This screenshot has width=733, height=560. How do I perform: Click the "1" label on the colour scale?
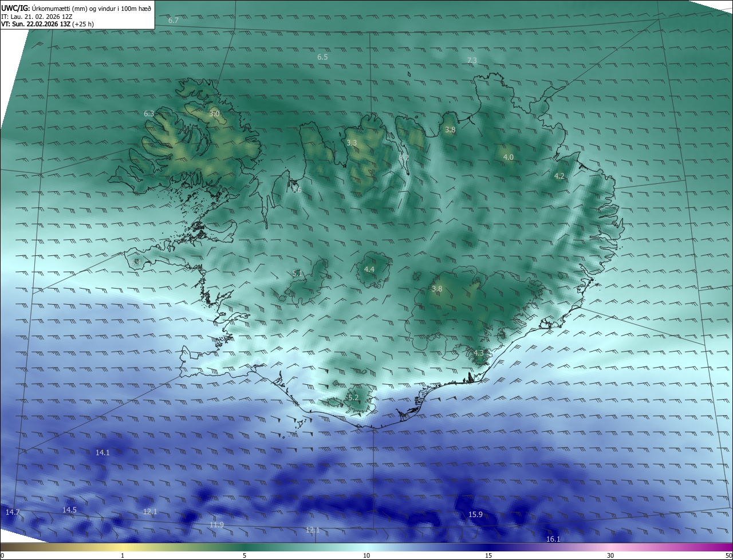coord(123,555)
